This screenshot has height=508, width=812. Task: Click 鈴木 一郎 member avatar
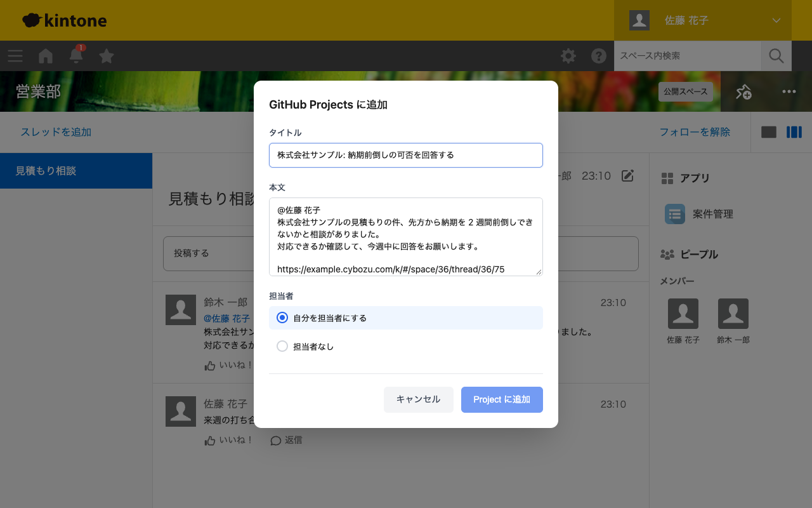(x=733, y=314)
